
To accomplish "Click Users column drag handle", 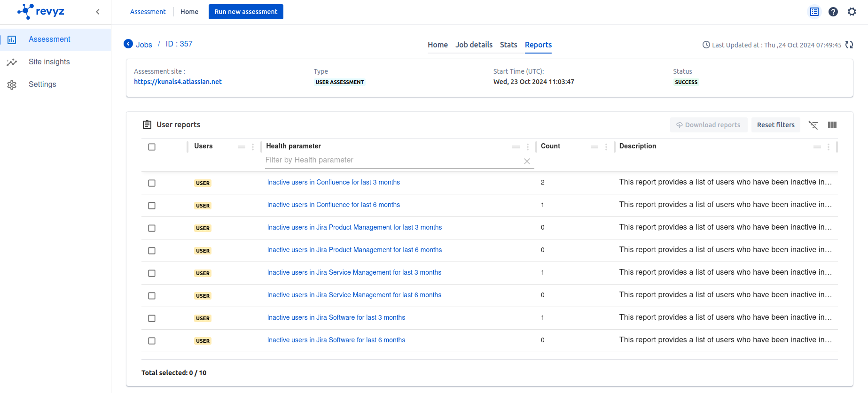I will click(x=242, y=147).
